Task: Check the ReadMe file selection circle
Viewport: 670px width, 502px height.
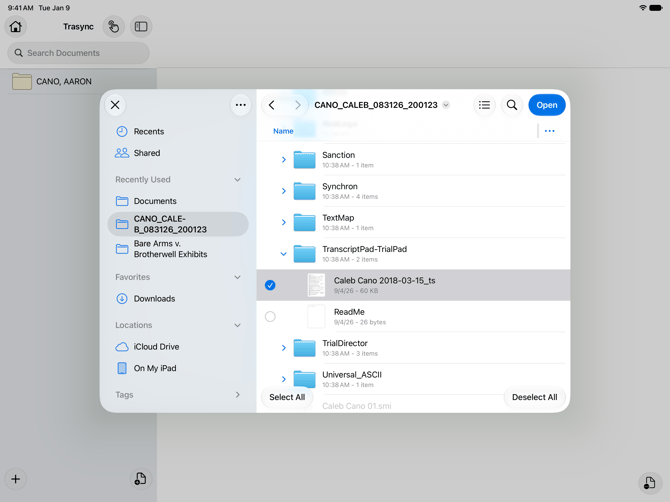Action: tap(270, 317)
